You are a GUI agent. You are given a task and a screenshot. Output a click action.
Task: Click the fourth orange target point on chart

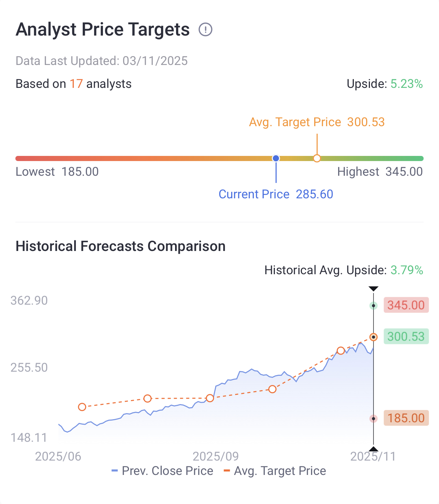272,389
